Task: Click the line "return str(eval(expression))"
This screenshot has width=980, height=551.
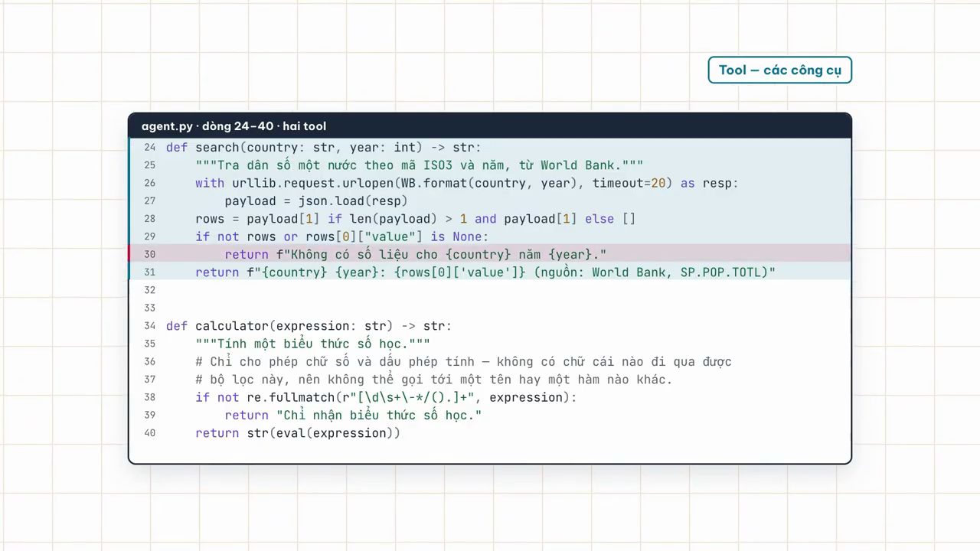Action: (298, 433)
